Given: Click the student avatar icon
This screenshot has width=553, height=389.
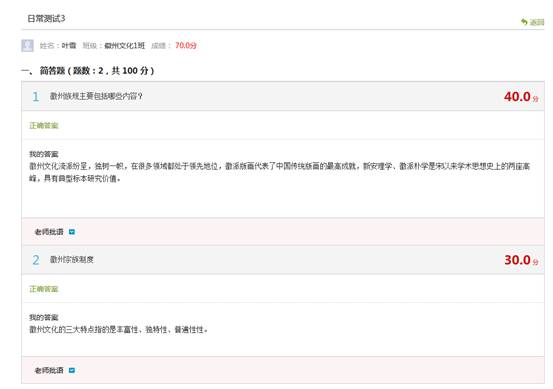Looking at the screenshot, I should (28, 45).
